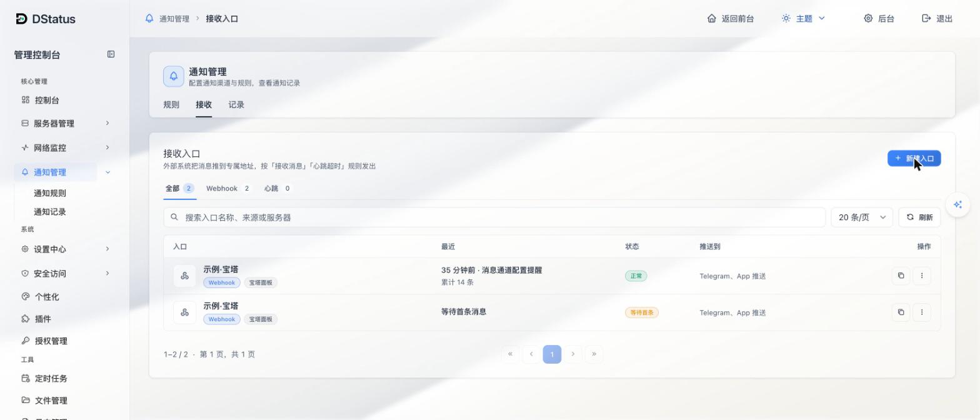Open the 20 条/页 page size dropdown

[862, 217]
